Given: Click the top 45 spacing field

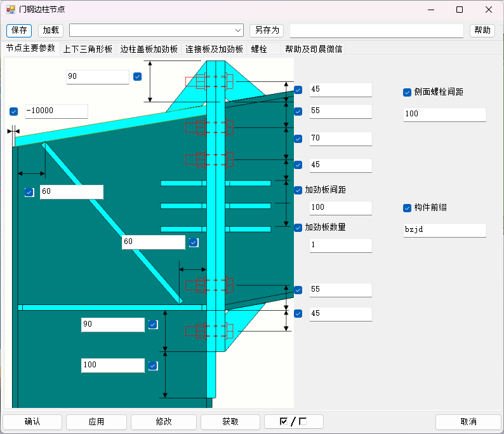Looking at the screenshot, I should [341, 90].
